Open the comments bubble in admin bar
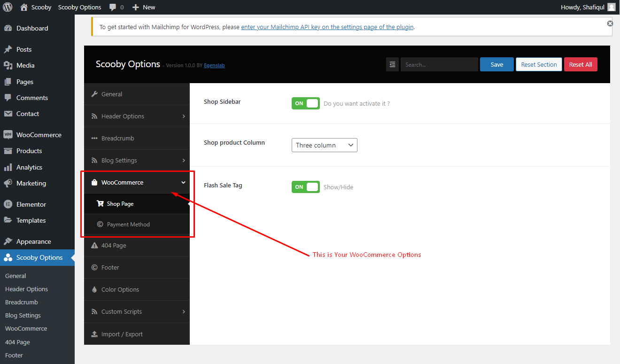Screen dimensions: 620x364 113,8
